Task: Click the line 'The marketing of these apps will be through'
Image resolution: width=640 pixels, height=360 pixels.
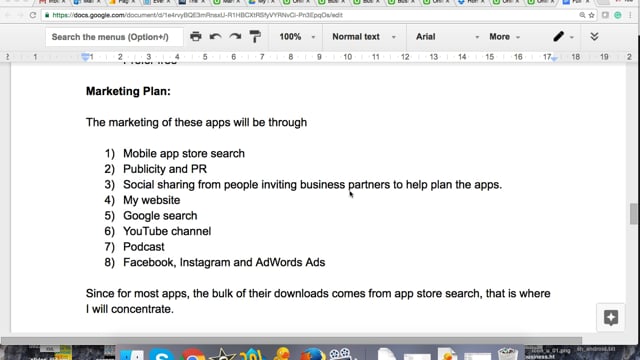Action: point(196,122)
